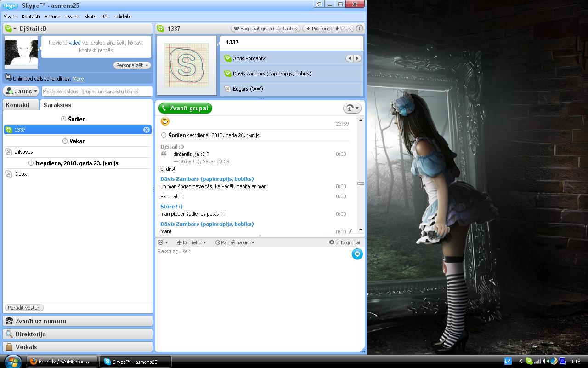The width and height of the screenshot is (588, 368).
Task: Click the laughing emoticon in chat
Action: tap(165, 121)
